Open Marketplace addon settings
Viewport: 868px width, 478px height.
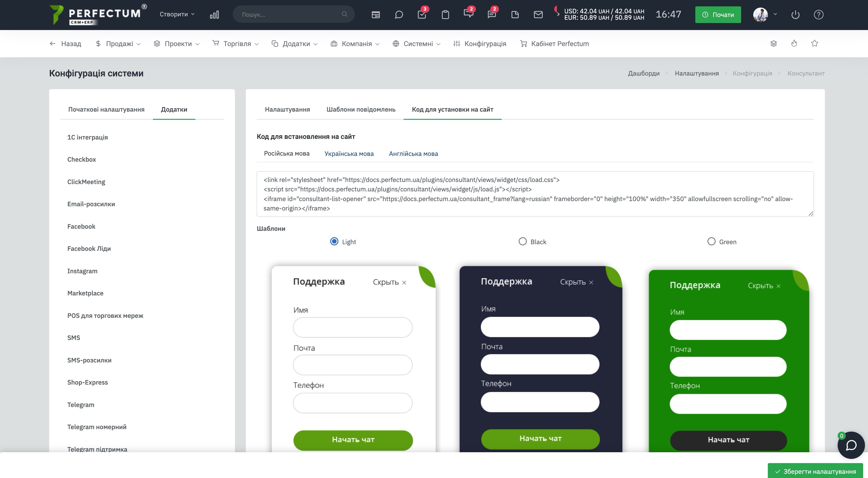pyautogui.click(x=85, y=293)
